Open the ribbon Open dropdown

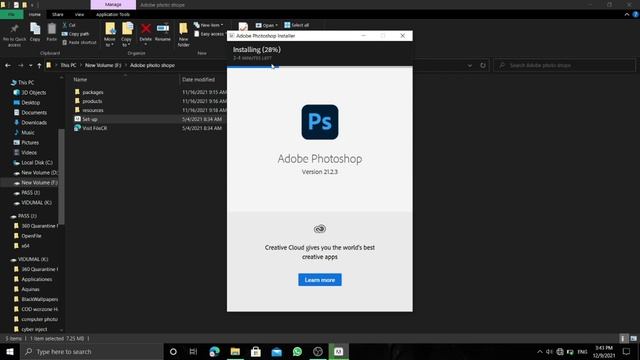tap(267, 25)
